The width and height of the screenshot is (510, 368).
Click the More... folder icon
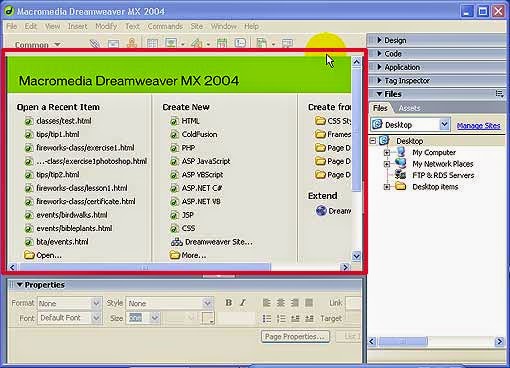click(174, 255)
